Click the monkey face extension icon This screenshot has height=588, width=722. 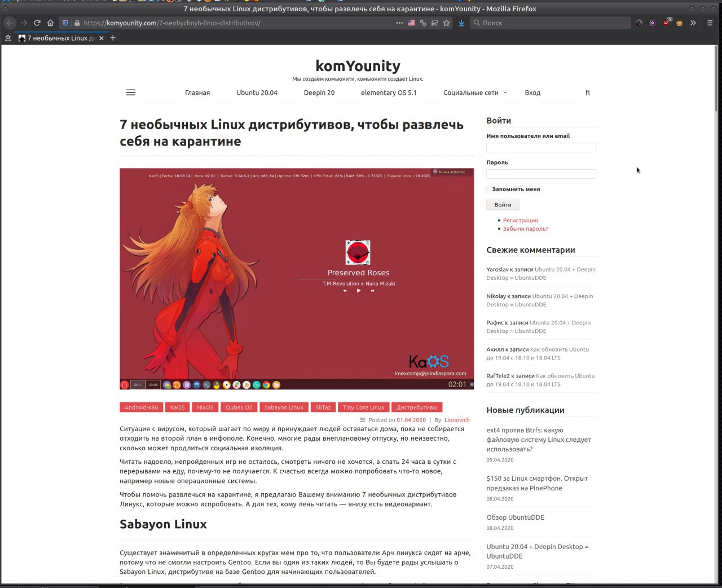(680, 23)
